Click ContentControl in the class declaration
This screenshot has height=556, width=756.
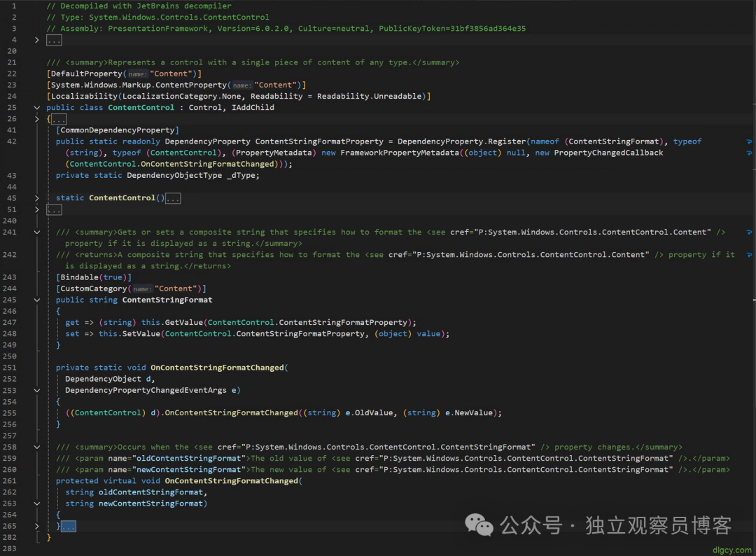tap(141, 108)
